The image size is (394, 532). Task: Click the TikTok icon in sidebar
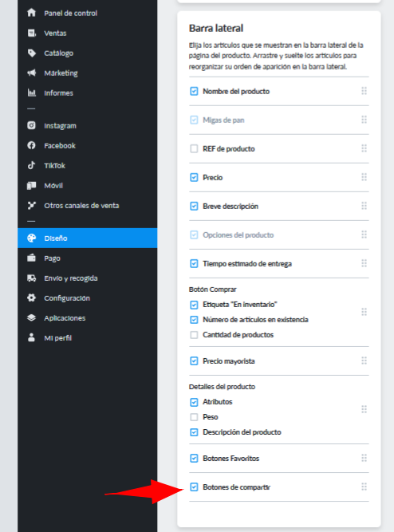(32, 165)
